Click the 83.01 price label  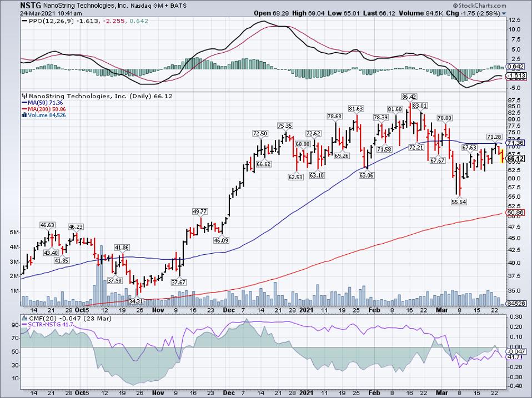click(x=420, y=106)
